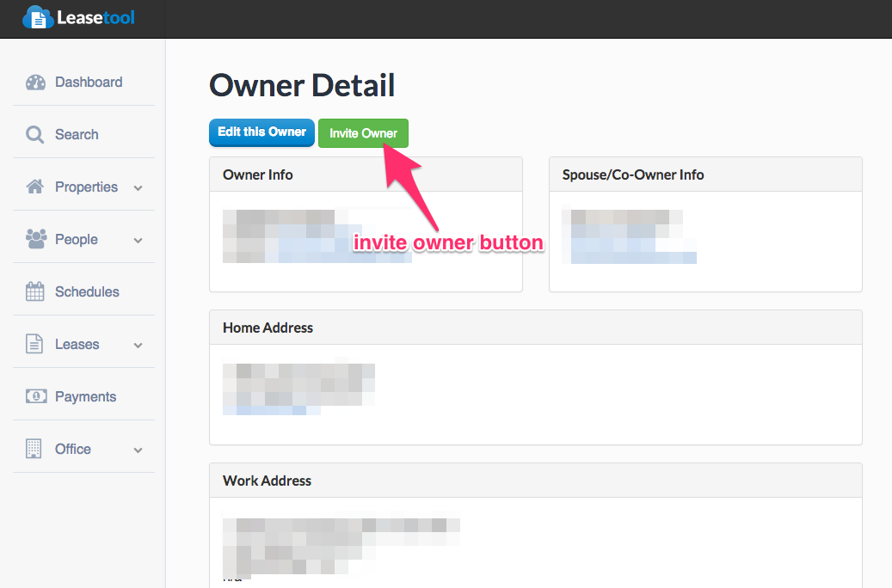Click the Leases document icon

coord(34,345)
